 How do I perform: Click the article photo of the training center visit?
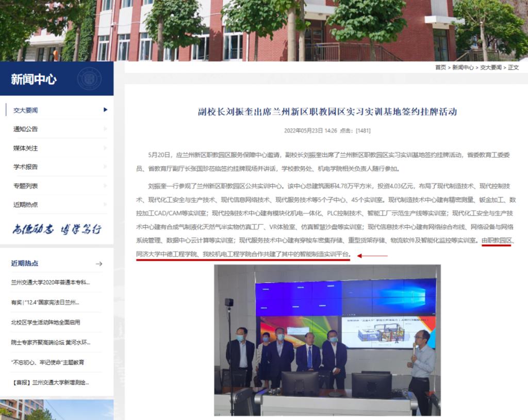(x=327, y=340)
